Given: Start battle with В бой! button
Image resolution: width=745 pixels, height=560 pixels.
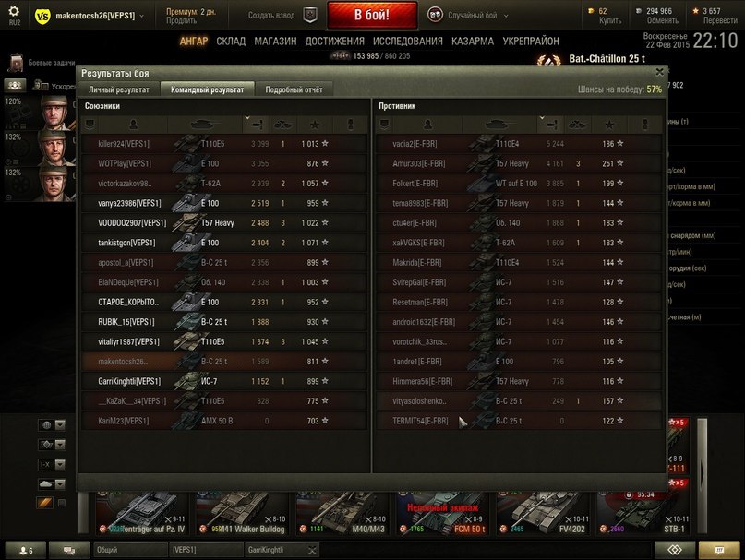Looking at the screenshot, I should coord(372,15).
